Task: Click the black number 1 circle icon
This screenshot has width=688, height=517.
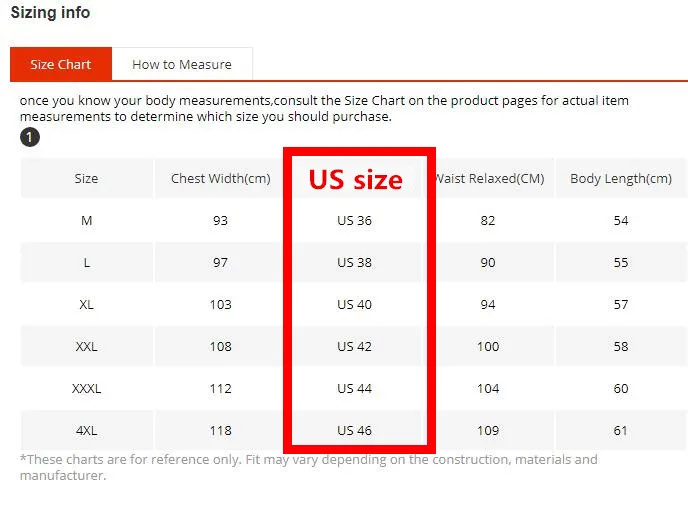Action: 30,137
